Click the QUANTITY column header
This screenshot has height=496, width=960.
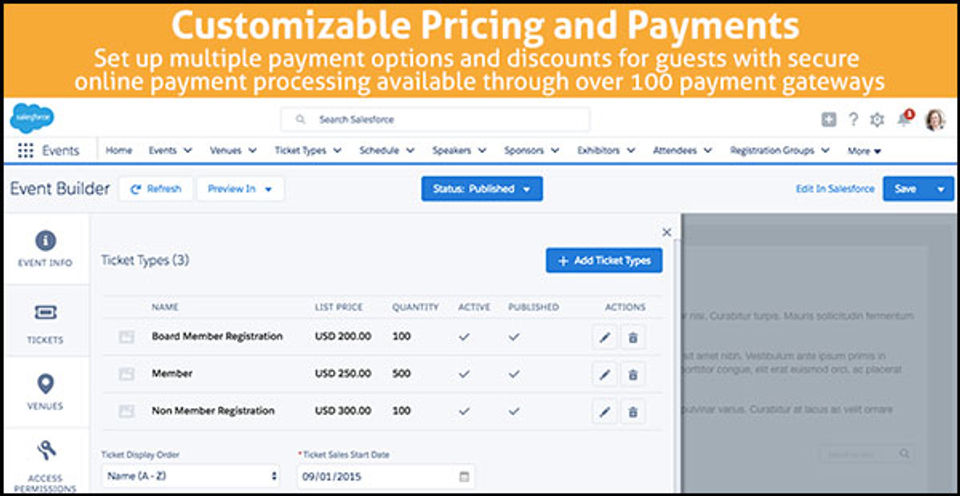coord(416,307)
